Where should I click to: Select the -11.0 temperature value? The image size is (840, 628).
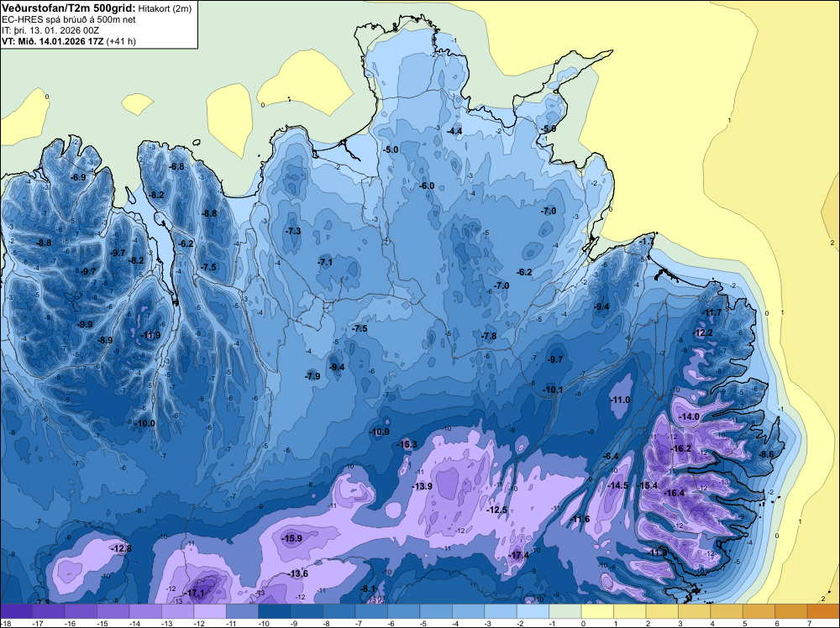pyautogui.click(x=621, y=400)
